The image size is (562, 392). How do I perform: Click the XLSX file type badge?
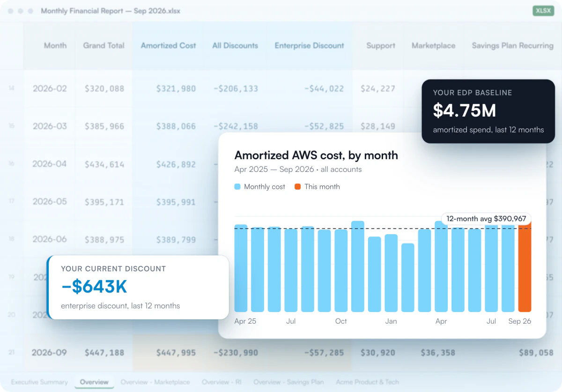tap(543, 11)
